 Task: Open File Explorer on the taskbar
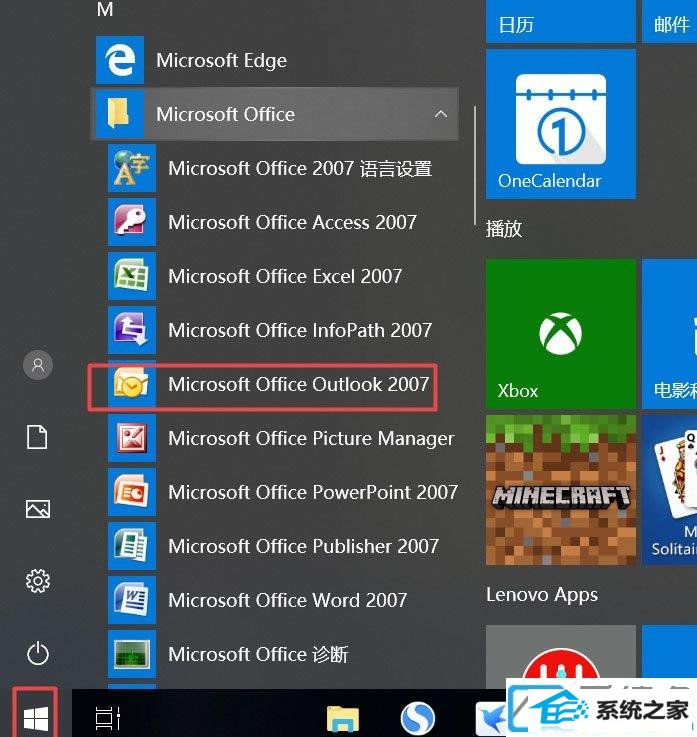click(343, 719)
